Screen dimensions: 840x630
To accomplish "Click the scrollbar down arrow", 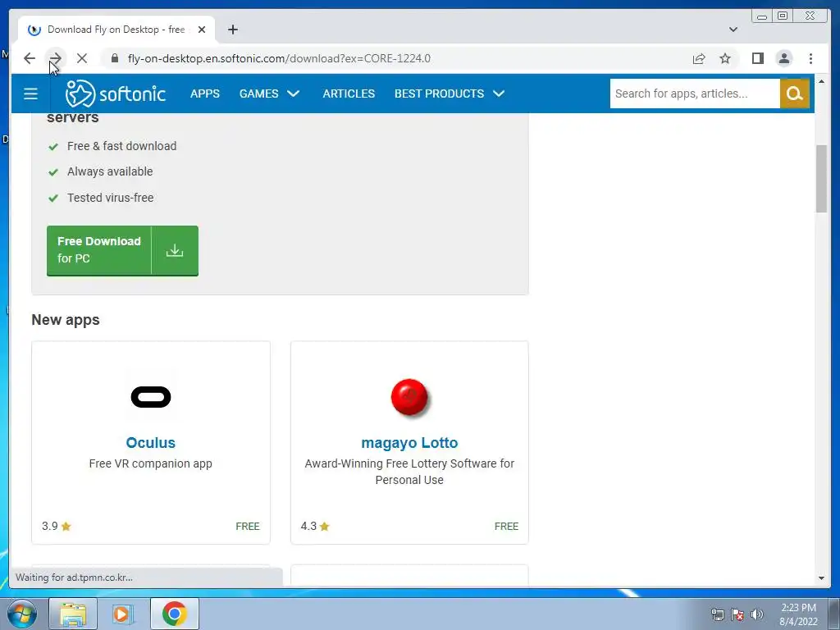I will 821,578.
